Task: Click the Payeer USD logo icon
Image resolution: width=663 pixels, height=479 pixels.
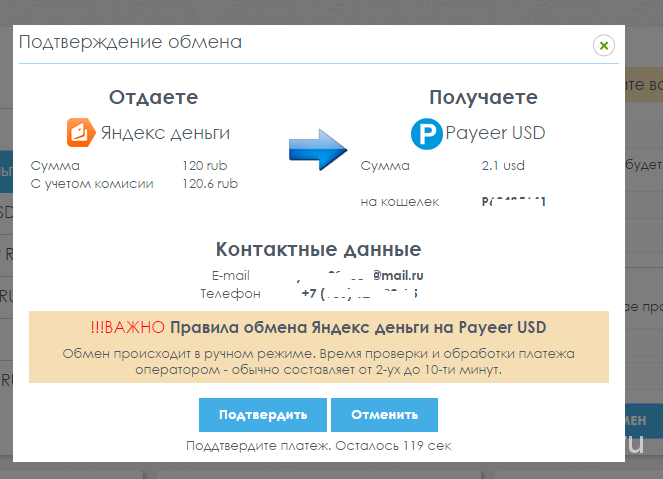Action: (x=427, y=134)
